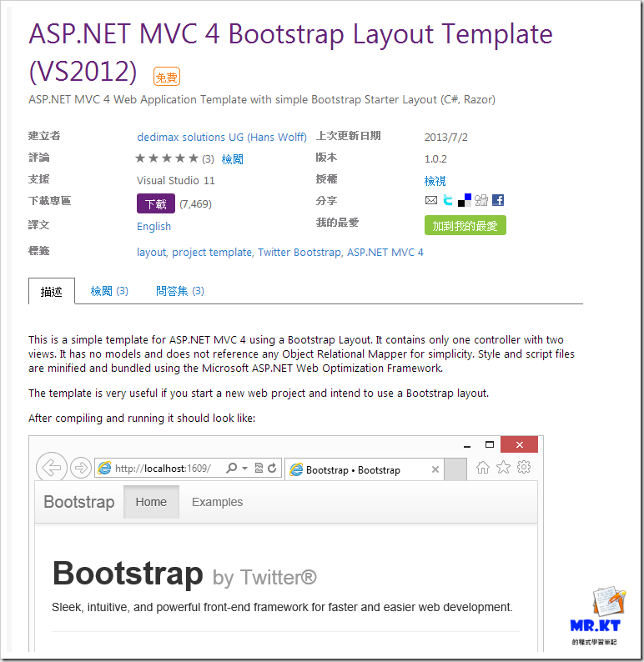644x662 pixels.
Task: Click the 加到我的最愛 add-to-favorites button
Action: (465, 225)
